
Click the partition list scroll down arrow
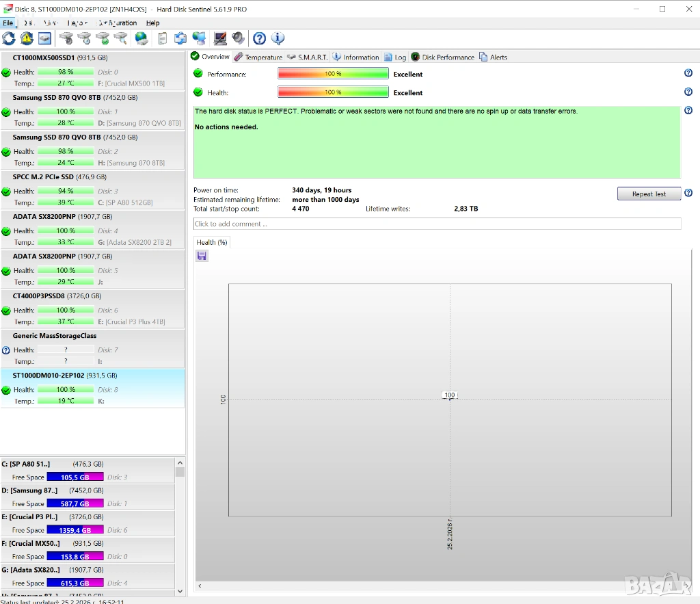[x=180, y=591]
